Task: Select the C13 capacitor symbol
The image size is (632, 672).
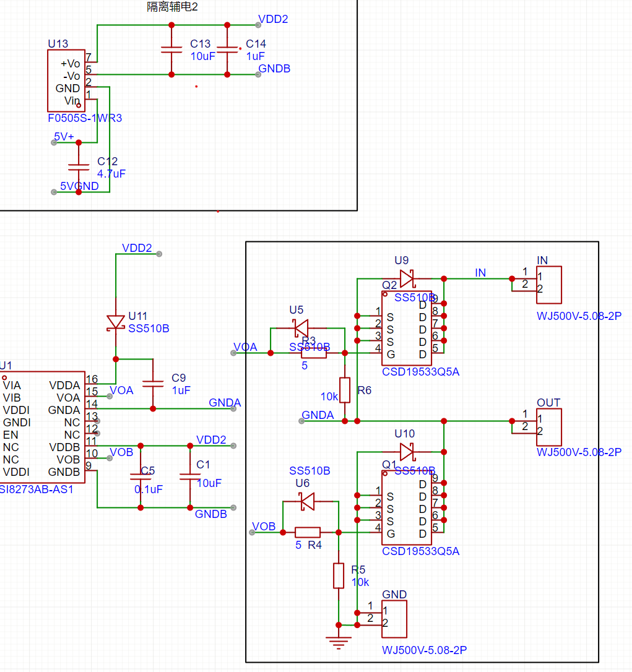Action: tap(171, 50)
